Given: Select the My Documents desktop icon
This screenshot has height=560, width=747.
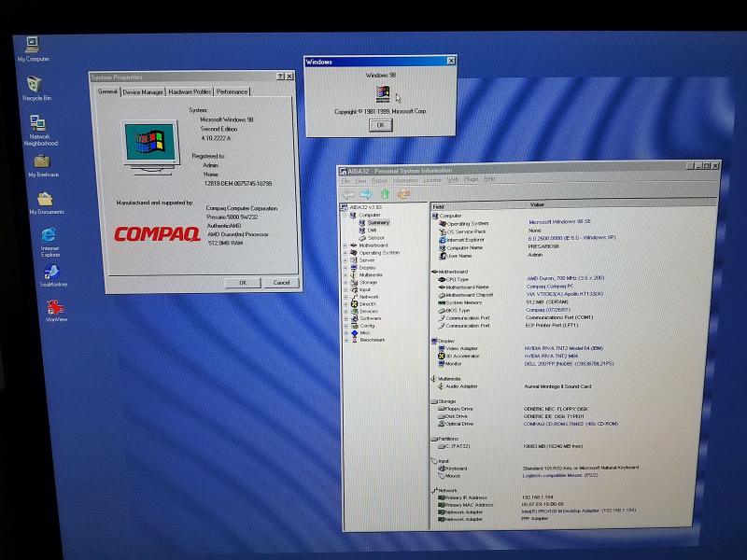Looking at the screenshot, I should coord(46,203).
